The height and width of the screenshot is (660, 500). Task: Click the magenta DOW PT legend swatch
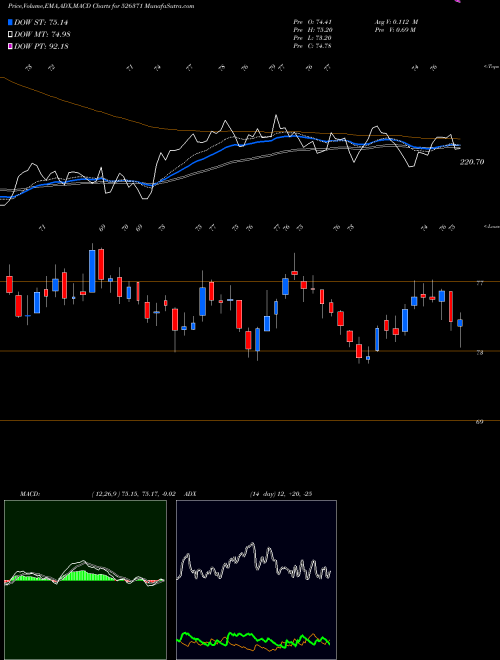point(11,46)
